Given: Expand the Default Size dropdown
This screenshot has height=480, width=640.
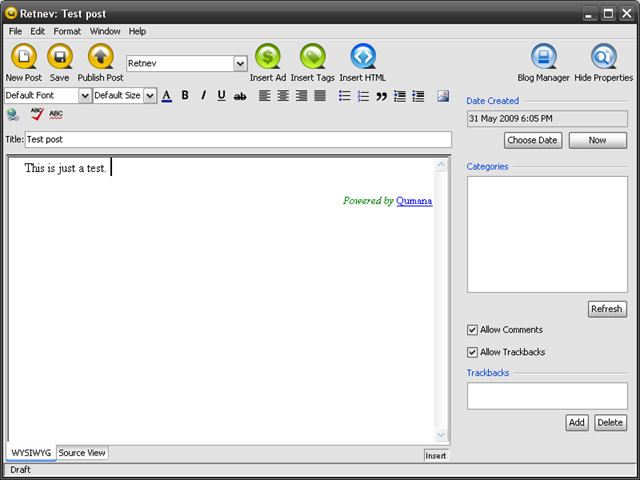Looking at the screenshot, I should point(150,96).
